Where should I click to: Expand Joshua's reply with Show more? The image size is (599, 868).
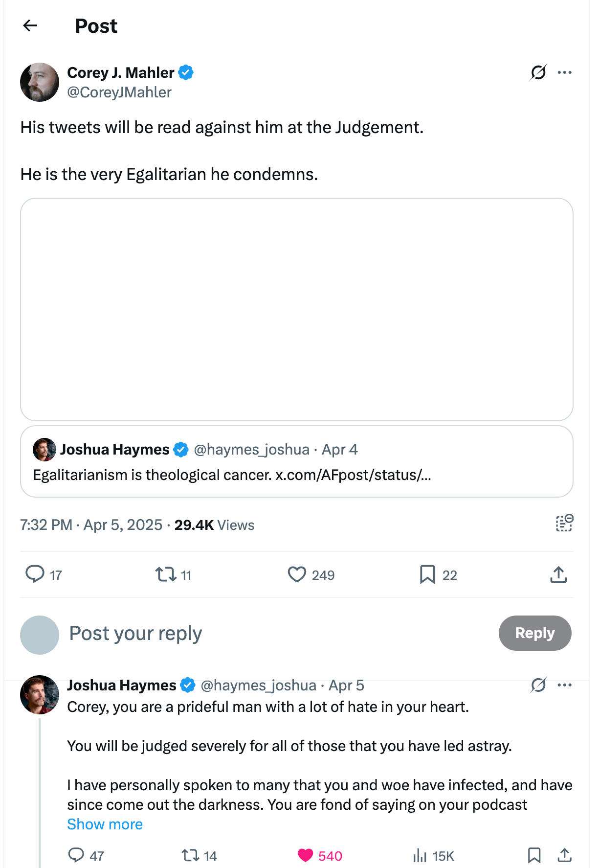pyautogui.click(x=105, y=824)
